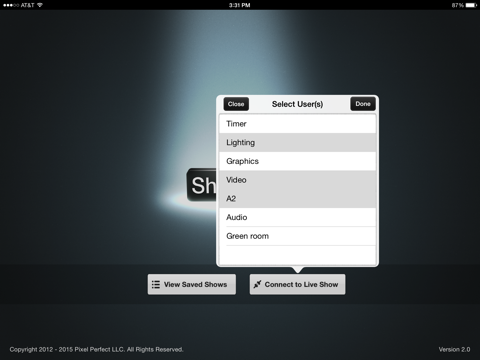Click Connect to Live Show button
480x360 pixels.
[297, 284]
